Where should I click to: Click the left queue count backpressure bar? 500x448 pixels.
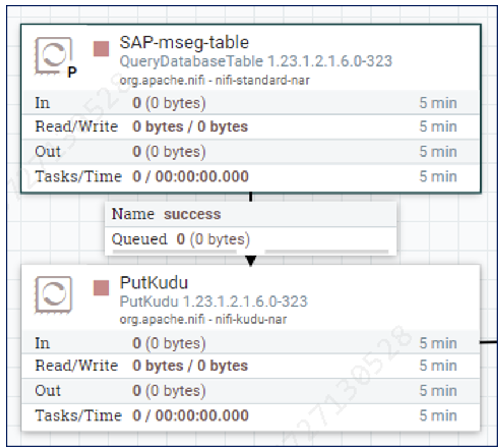175,252
